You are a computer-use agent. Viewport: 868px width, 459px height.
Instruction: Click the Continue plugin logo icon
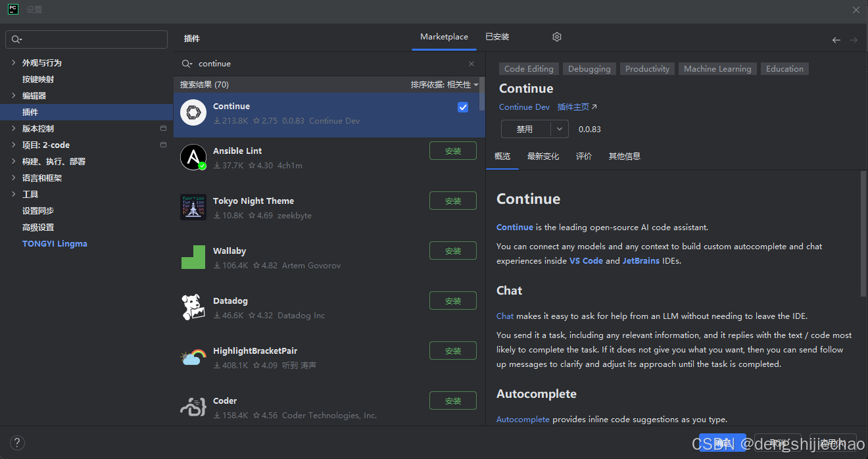[x=193, y=113]
